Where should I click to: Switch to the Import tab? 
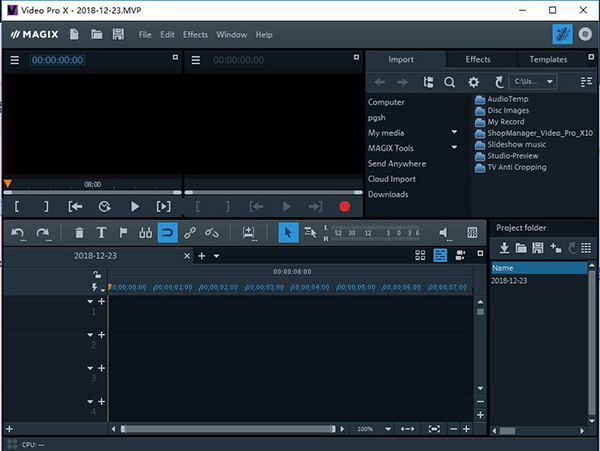click(401, 59)
